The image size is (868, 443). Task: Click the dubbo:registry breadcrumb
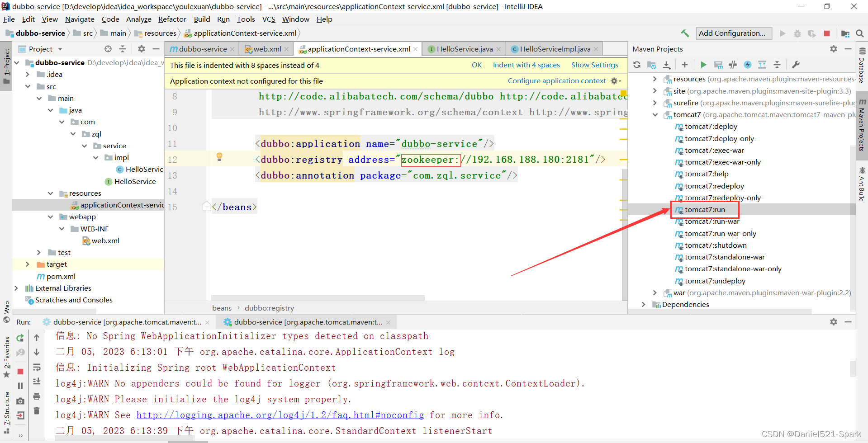point(269,308)
